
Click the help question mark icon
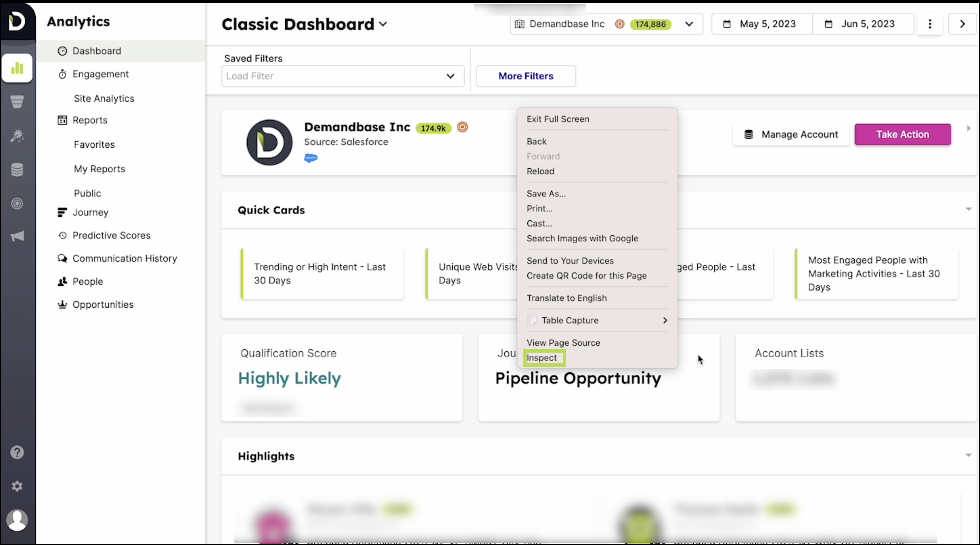pos(17,452)
